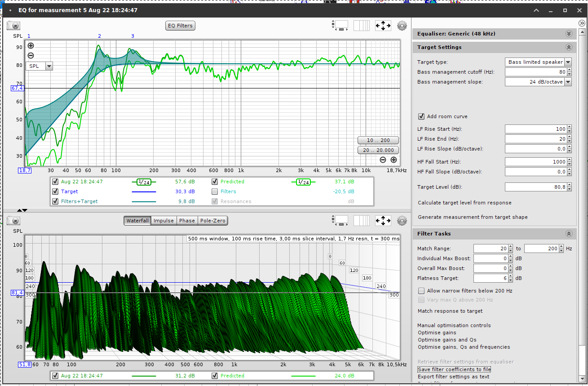Image resolution: width=588 pixels, height=386 pixels.
Task: Click the Target Level (dB) input field
Action: [x=535, y=187]
